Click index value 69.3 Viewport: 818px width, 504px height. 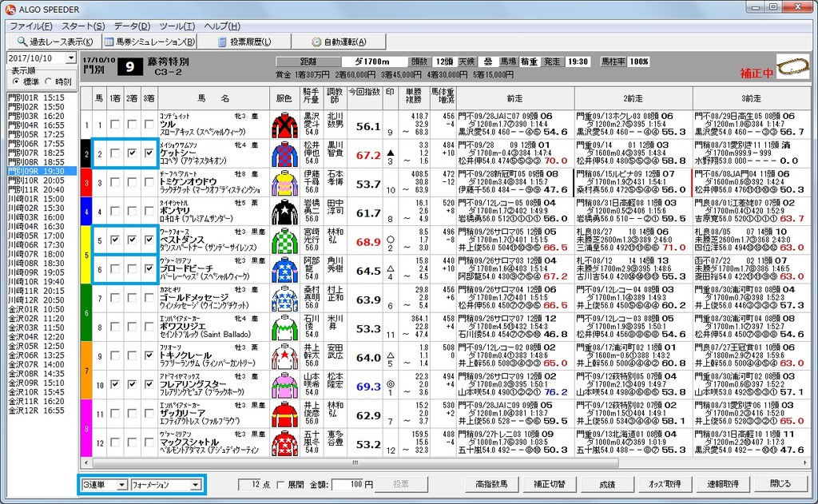[x=368, y=387]
